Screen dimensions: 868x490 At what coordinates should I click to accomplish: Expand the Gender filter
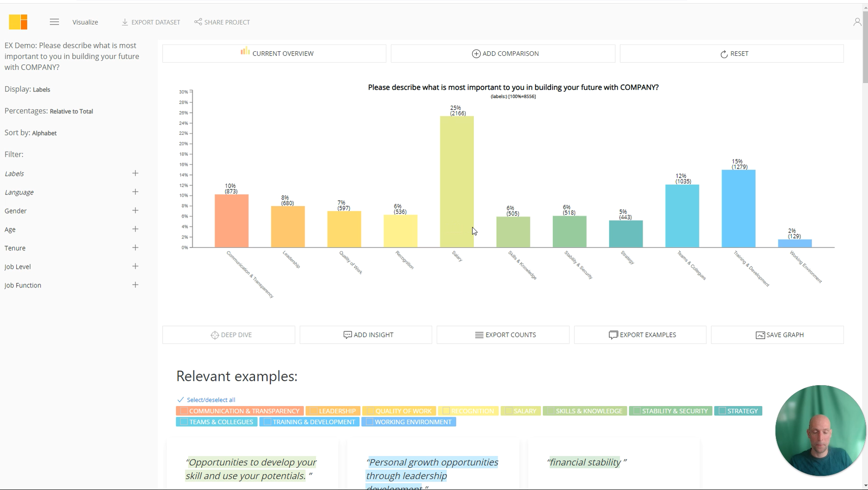[135, 210]
